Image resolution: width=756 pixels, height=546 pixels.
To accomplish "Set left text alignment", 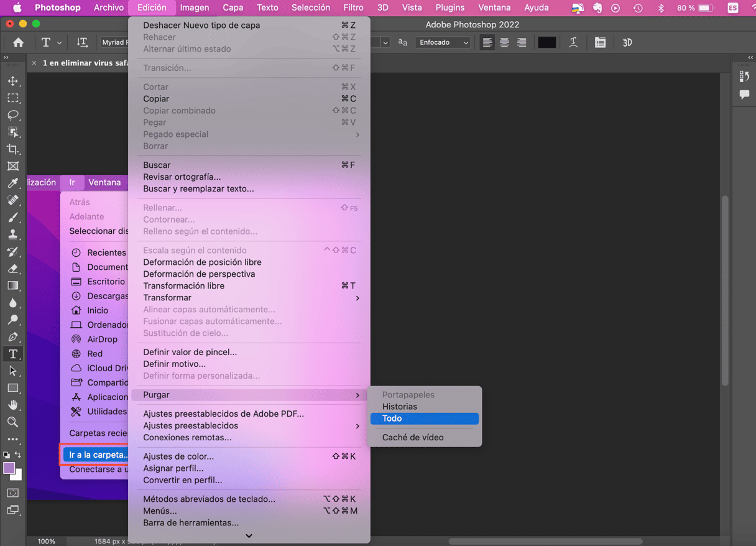I will pos(487,42).
